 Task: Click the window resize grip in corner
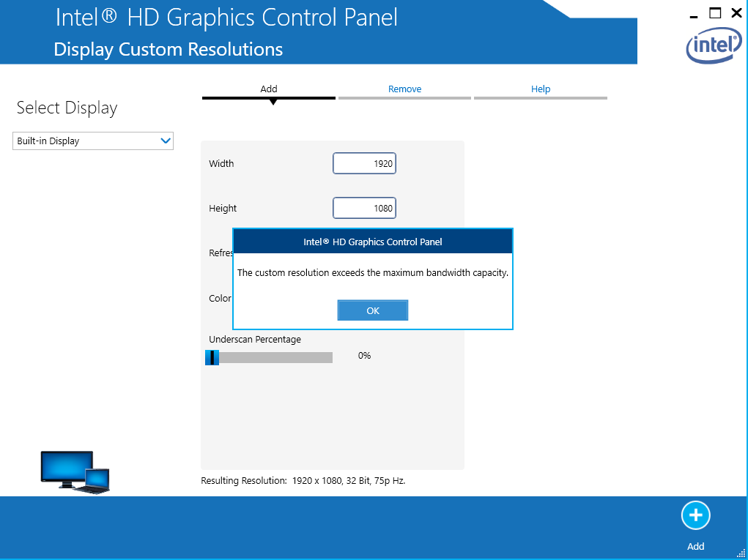741,553
